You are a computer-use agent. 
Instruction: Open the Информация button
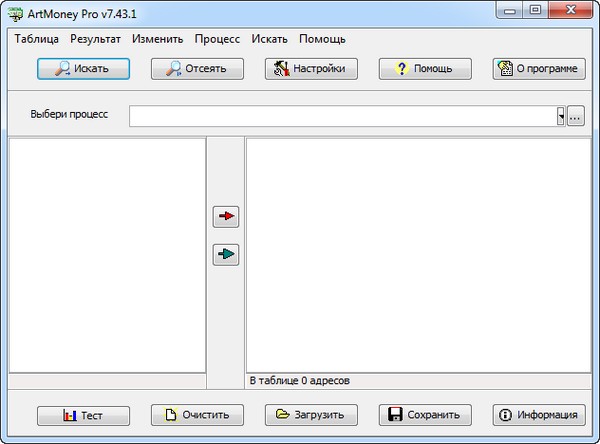[539, 415]
